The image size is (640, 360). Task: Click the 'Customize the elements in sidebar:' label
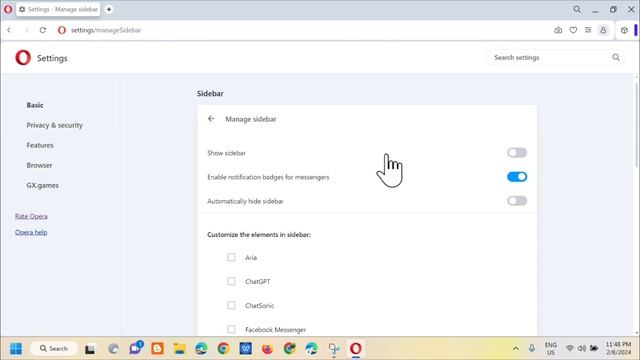click(x=259, y=235)
